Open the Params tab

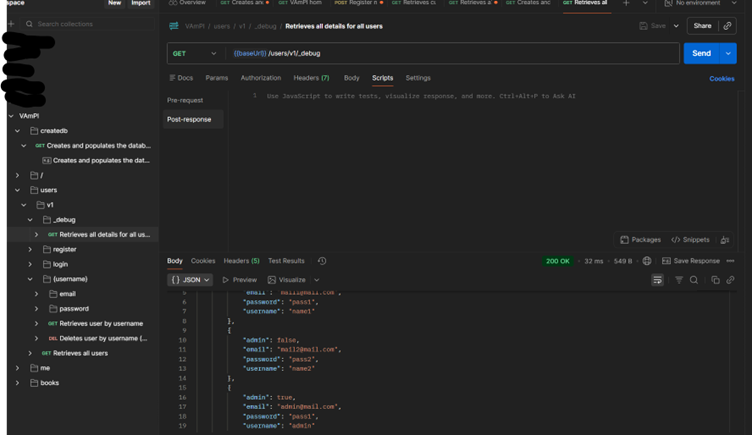click(217, 78)
